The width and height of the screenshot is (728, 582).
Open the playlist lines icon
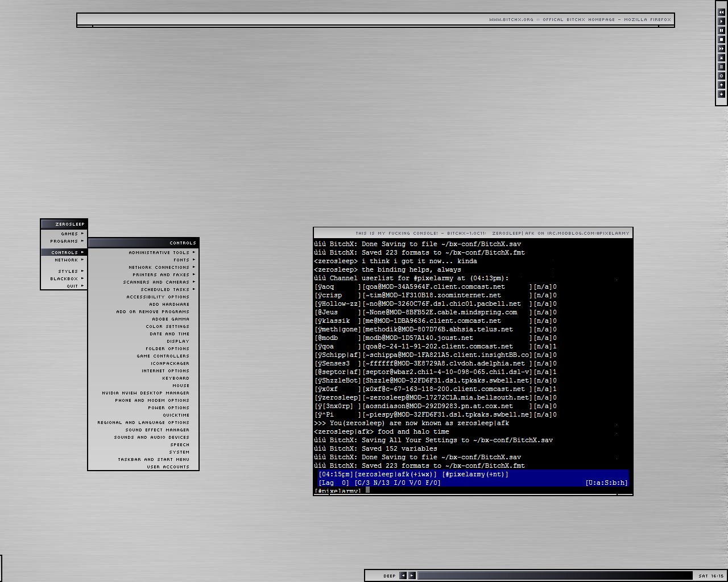coord(722,66)
